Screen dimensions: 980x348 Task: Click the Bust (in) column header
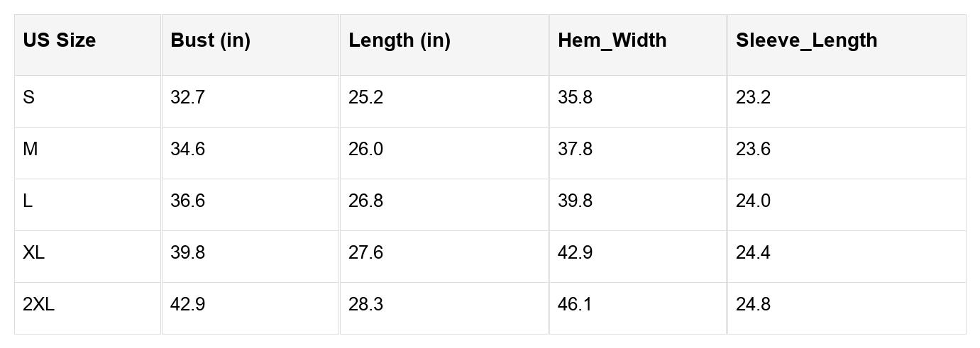click(210, 40)
